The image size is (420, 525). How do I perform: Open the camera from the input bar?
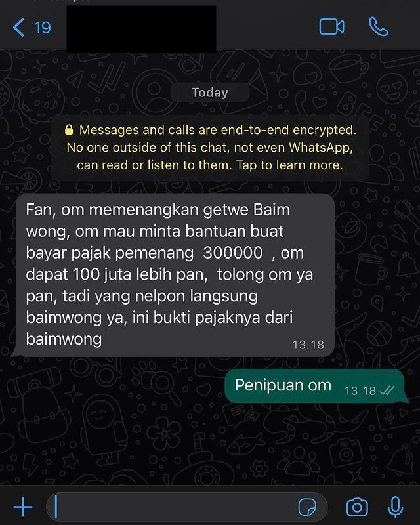pyautogui.click(x=357, y=507)
